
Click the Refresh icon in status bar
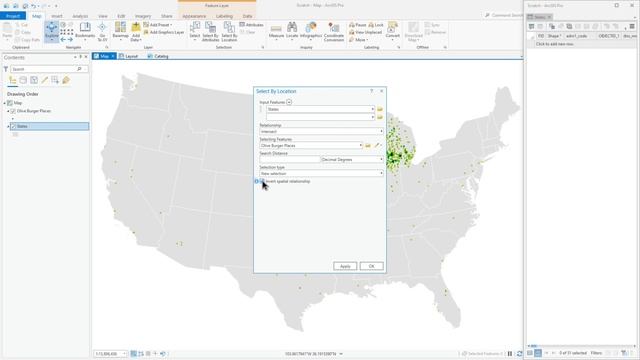tap(519, 353)
